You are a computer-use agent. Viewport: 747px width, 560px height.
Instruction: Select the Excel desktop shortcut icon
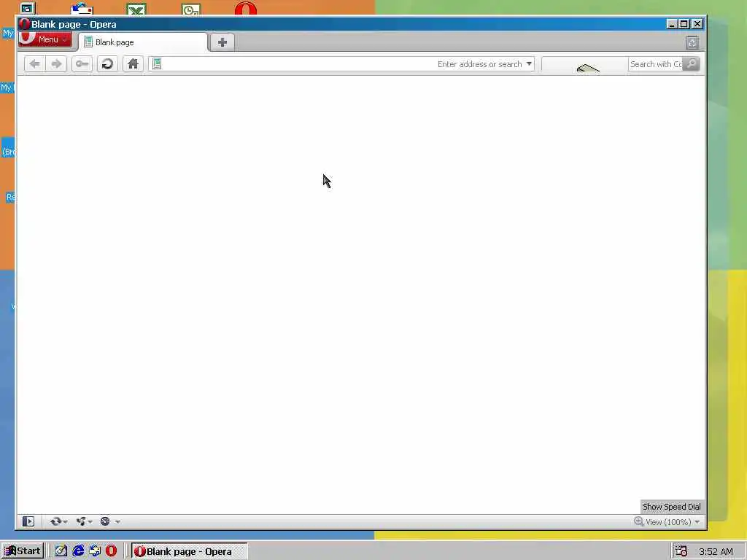click(x=136, y=9)
